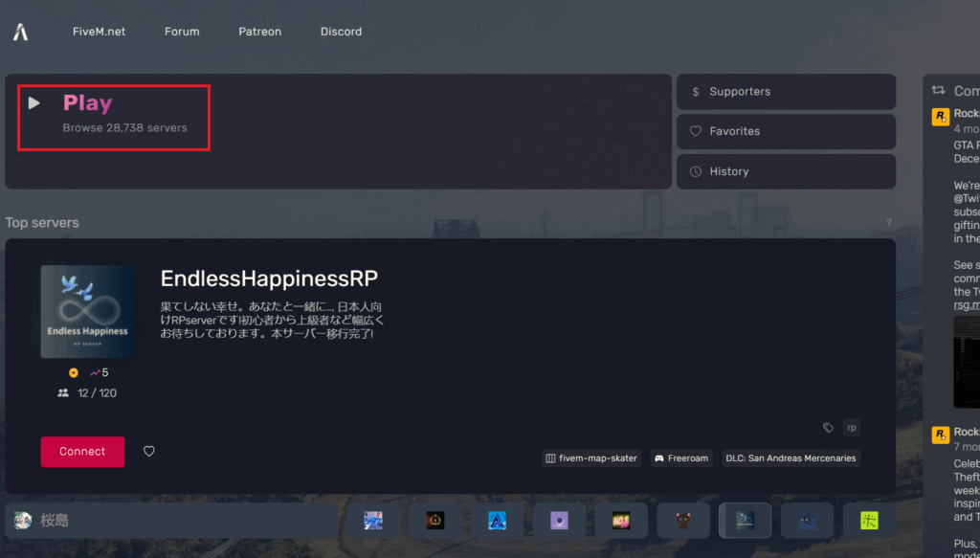Click the Endless Happiness server logo
The image size is (980, 558).
[87, 312]
